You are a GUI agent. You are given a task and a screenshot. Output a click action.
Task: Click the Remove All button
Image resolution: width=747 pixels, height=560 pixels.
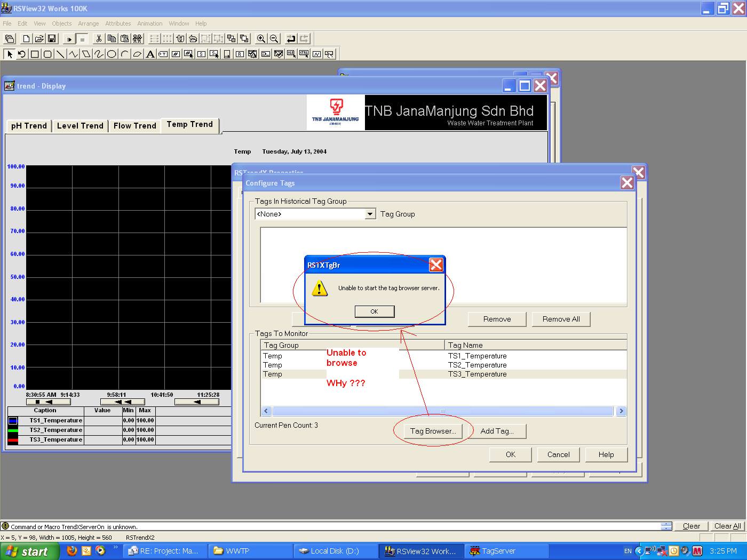click(x=561, y=319)
